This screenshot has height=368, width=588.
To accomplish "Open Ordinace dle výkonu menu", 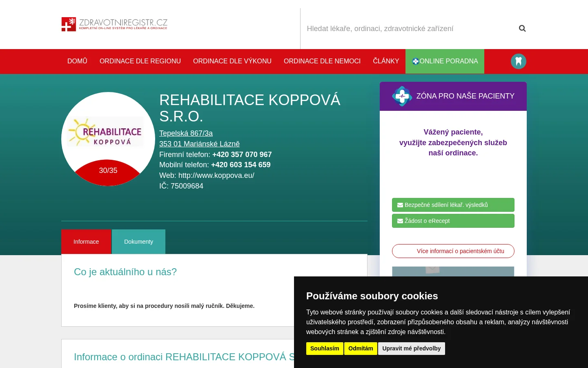I will (x=232, y=61).
